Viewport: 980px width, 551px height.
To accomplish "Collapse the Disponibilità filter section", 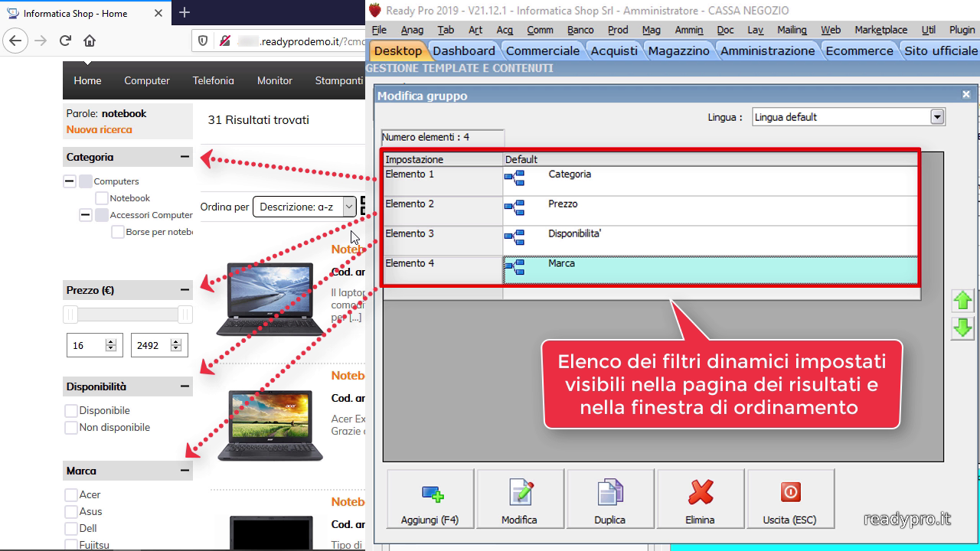I will (x=185, y=386).
